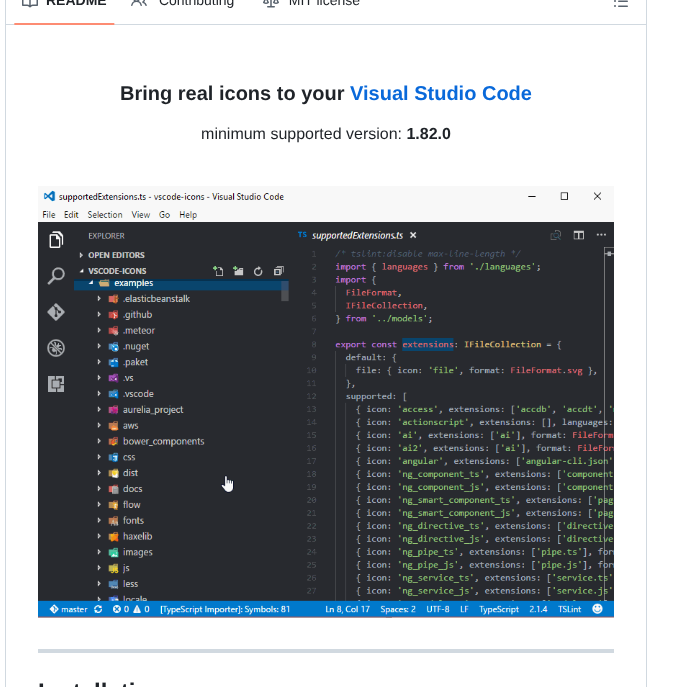Click the VS Code logo in the title bar
The height and width of the screenshot is (687, 677).
click(49, 196)
